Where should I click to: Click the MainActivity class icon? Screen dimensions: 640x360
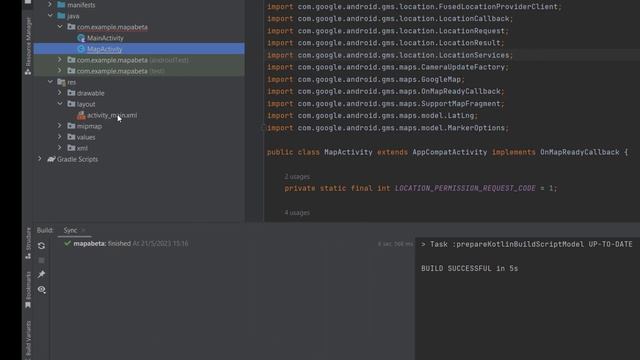(x=81, y=38)
